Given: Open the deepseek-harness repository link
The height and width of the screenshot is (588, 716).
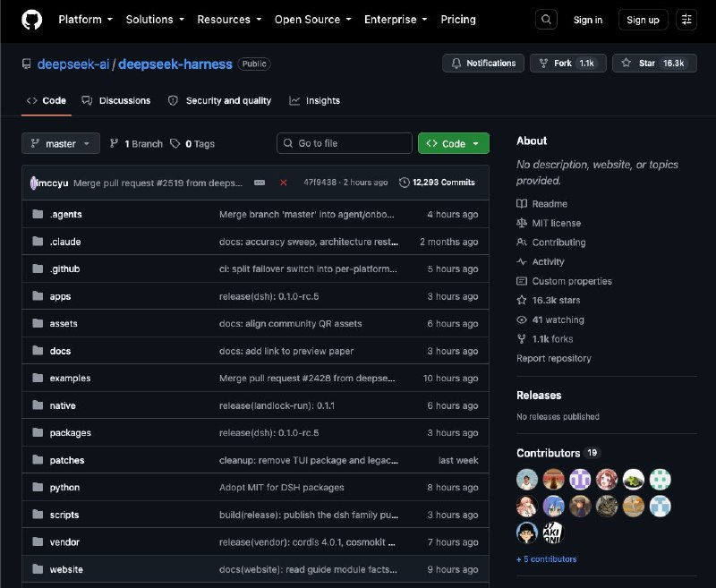Looking at the screenshot, I should [175, 64].
